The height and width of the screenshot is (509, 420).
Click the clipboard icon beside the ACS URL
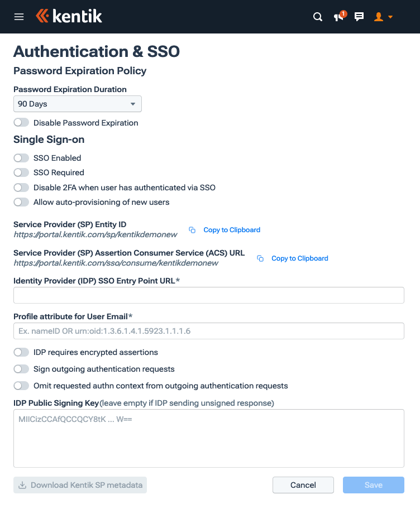click(260, 258)
